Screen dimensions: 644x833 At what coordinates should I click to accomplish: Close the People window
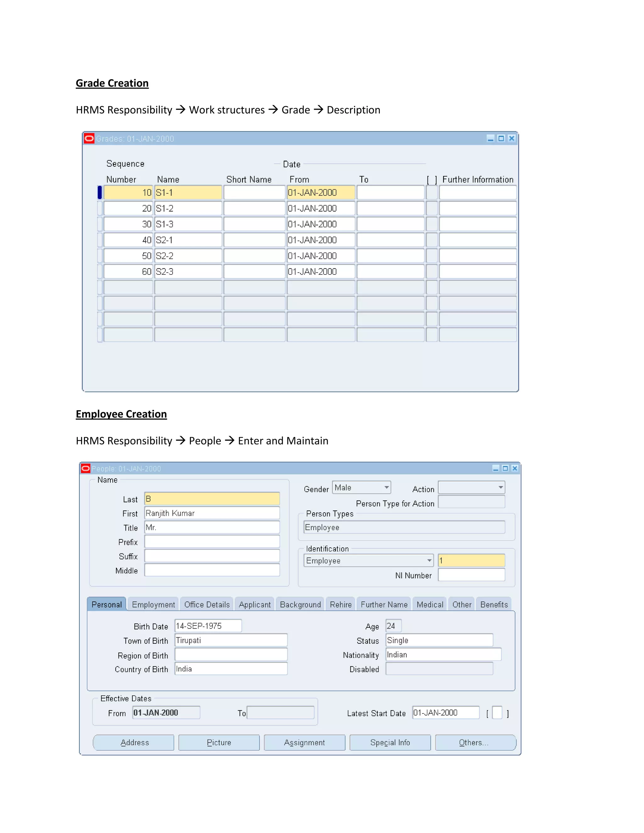click(x=515, y=468)
